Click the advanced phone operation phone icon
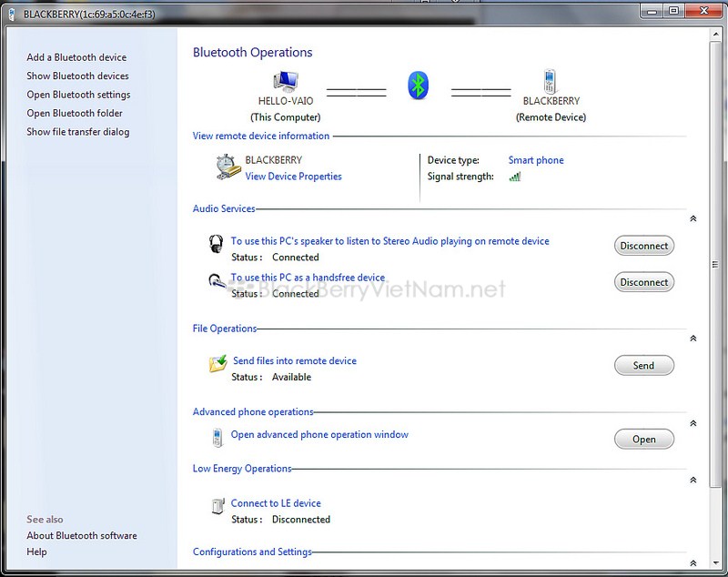The image size is (728, 577). (x=217, y=437)
